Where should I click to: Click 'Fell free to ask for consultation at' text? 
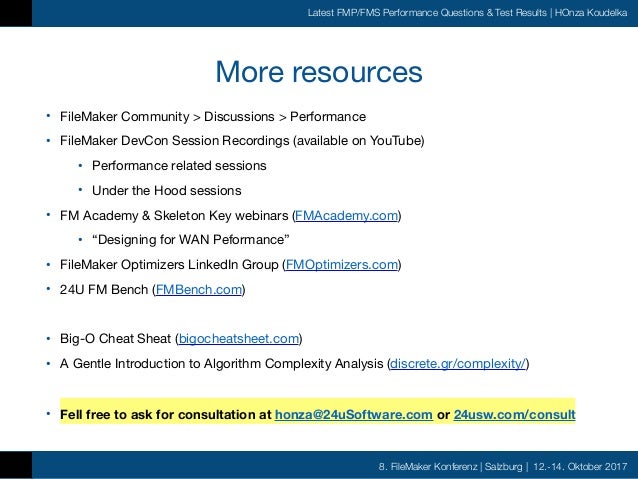(166, 414)
